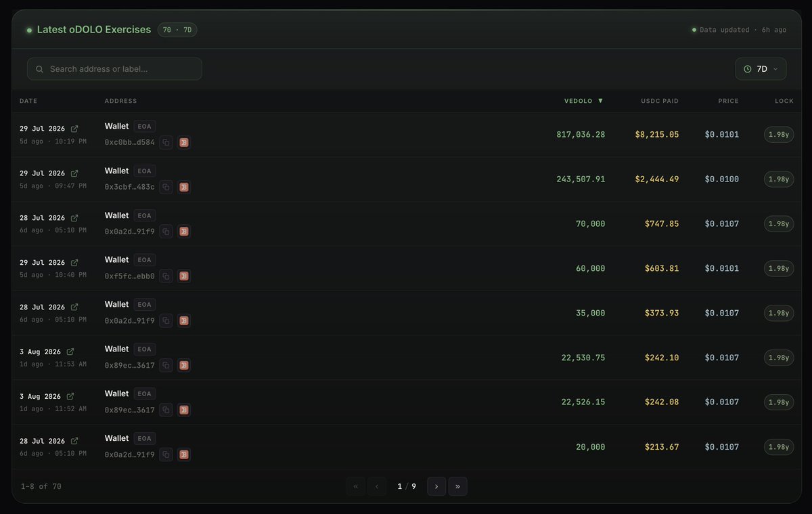812x514 pixels.
Task: Copy address in the 70,000 VEDOLO row
Action: coord(166,232)
